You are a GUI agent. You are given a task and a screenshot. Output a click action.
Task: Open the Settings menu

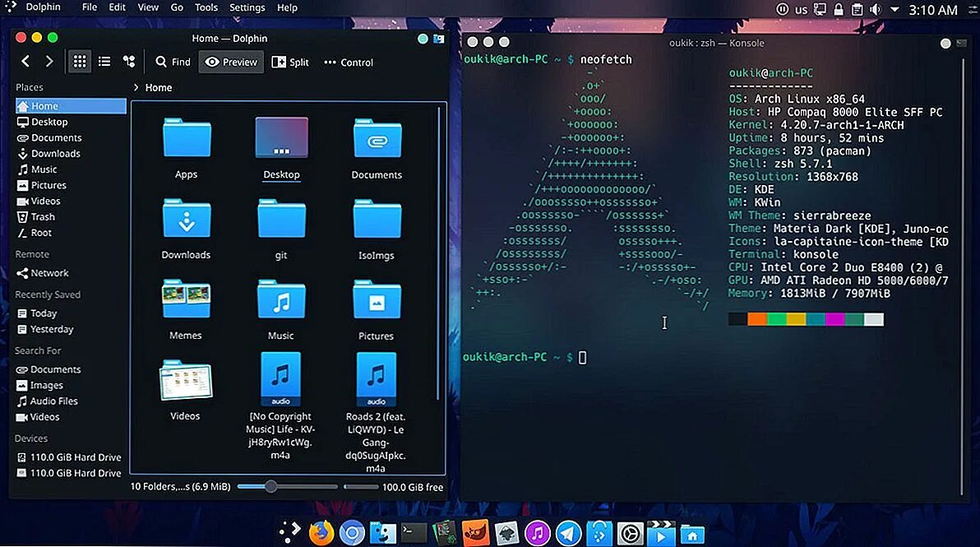[247, 7]
